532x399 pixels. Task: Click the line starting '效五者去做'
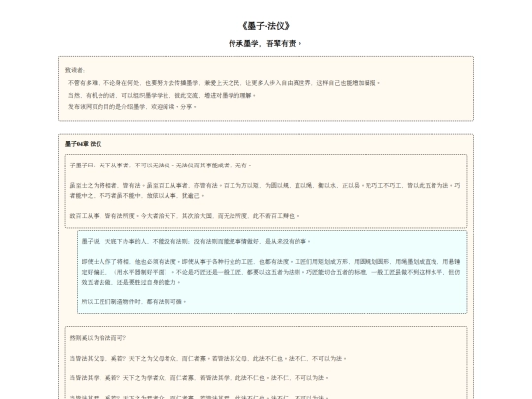click(131, 282)
